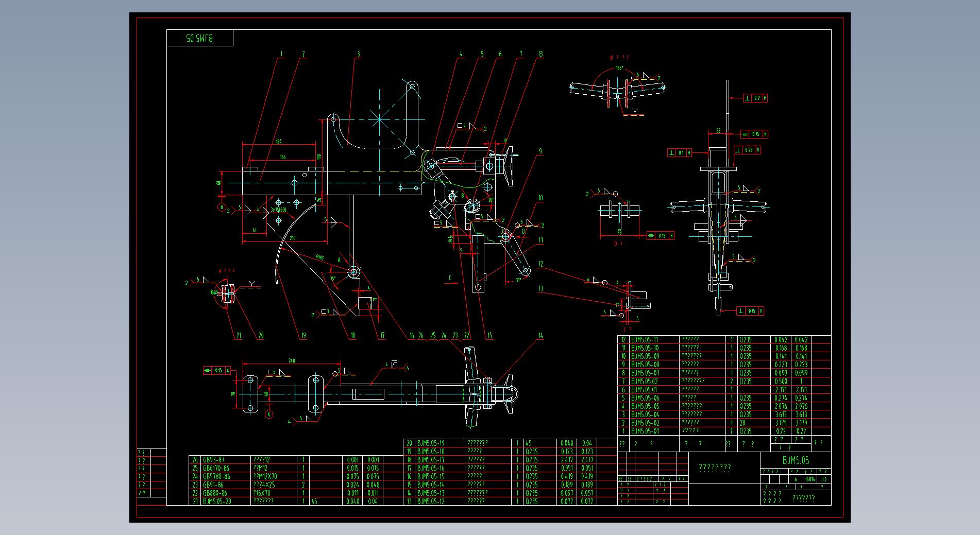Pick the 248 dimension in bottom view
Image resolution: width=980 pixels, height=535 pixels.
(292, 361)
